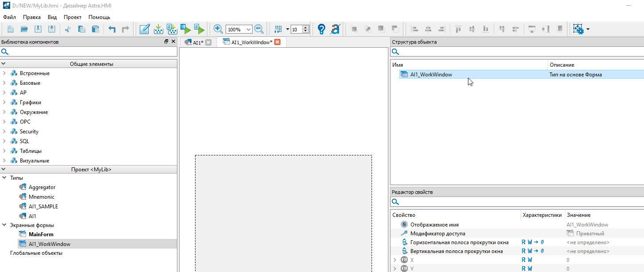Click the Zoom In magnifier icon
Screen dimensions: 644x272
pos(218,29)
